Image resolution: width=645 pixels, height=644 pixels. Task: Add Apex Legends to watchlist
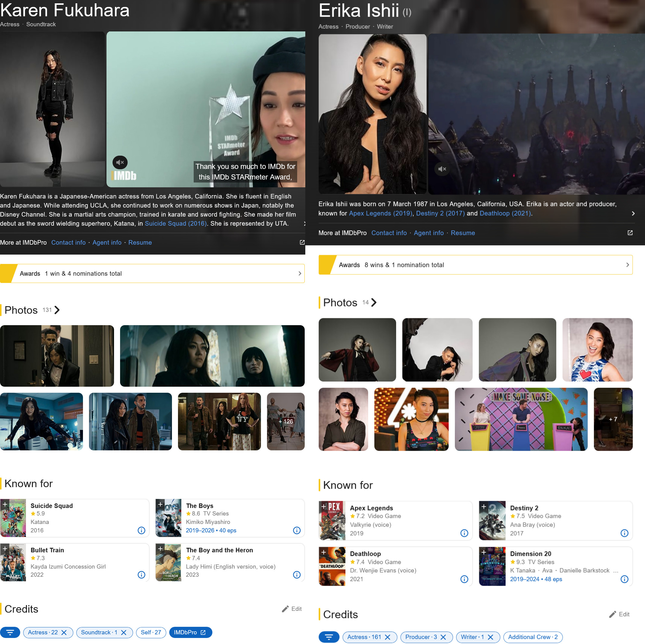tap(323, 506)
